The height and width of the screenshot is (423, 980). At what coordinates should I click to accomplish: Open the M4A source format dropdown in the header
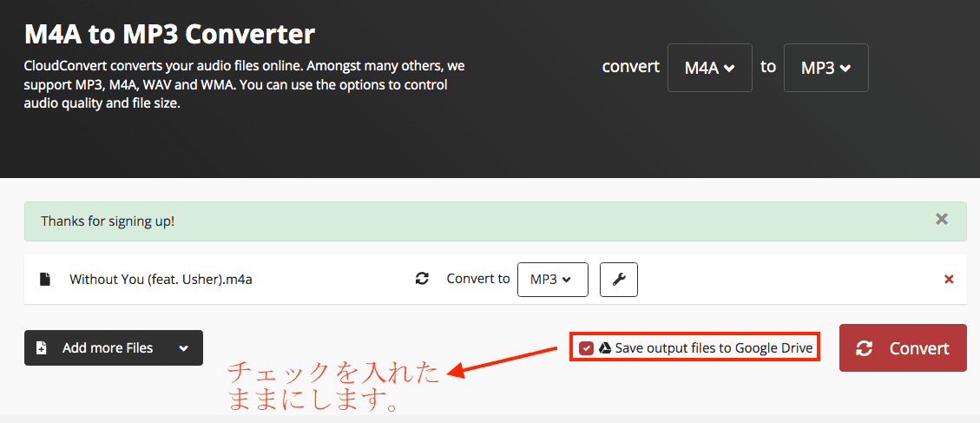pyautogui.click(x=710, y=68)
